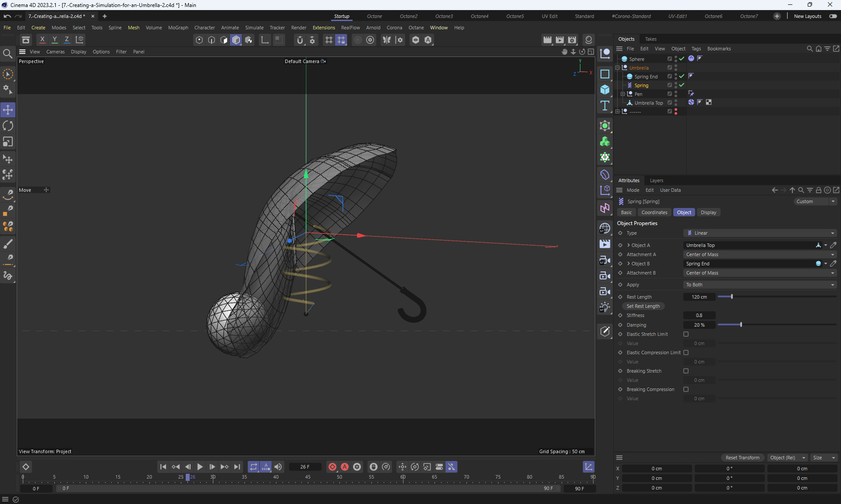841x504 pixels.
Task: Expand the Pen object in hierarchy
Action: pyautogui.click(x=622, y=94)
